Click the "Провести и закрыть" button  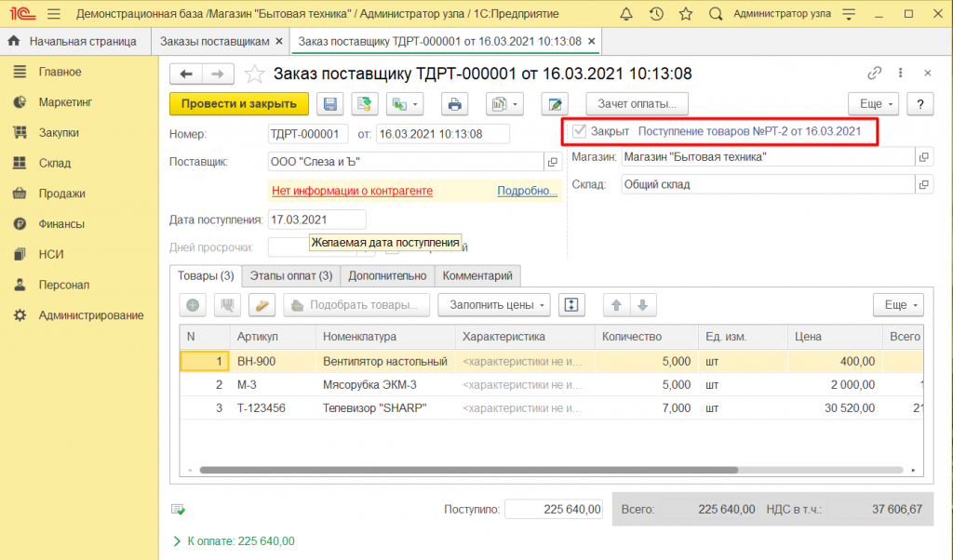point(238,103)
